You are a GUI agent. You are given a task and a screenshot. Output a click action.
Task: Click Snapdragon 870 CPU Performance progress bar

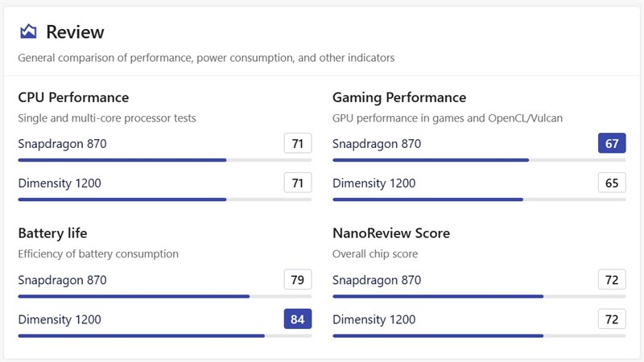click(x=164, y=160)
